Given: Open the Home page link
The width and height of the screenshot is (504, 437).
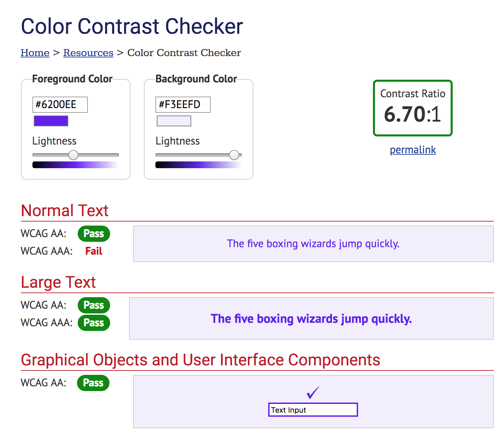Looking at the screenshot, I should 35,53.
